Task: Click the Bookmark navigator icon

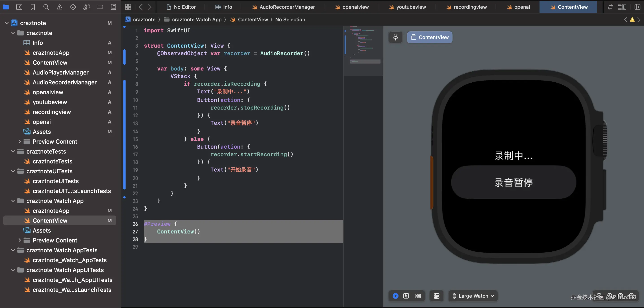Action: [33, 7]
